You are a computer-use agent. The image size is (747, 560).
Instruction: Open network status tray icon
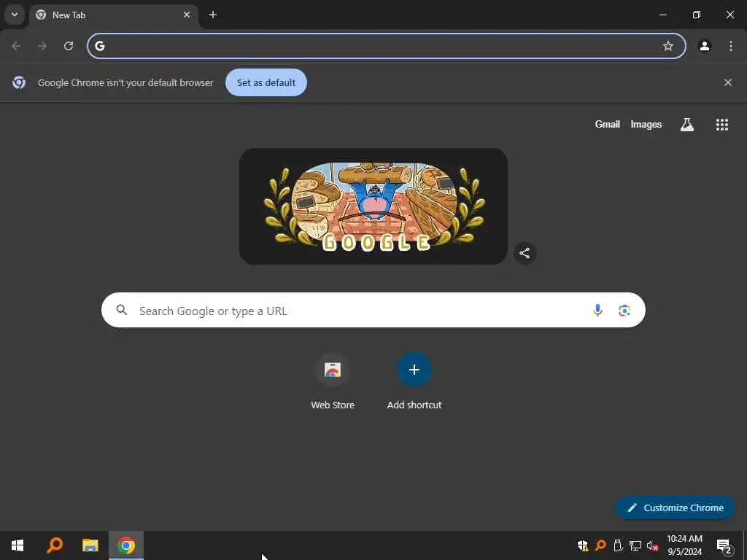(x=635, y=545)
